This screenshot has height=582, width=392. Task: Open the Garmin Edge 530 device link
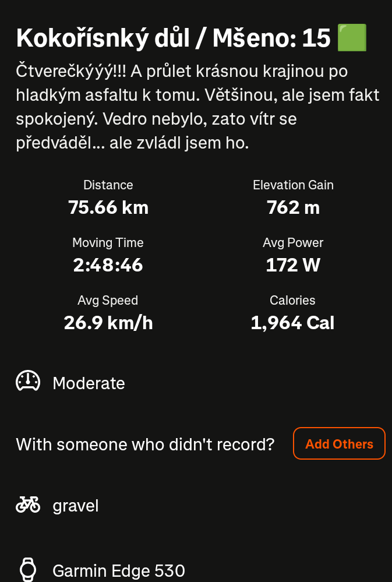pyautogui.click(x=119, y=570)
